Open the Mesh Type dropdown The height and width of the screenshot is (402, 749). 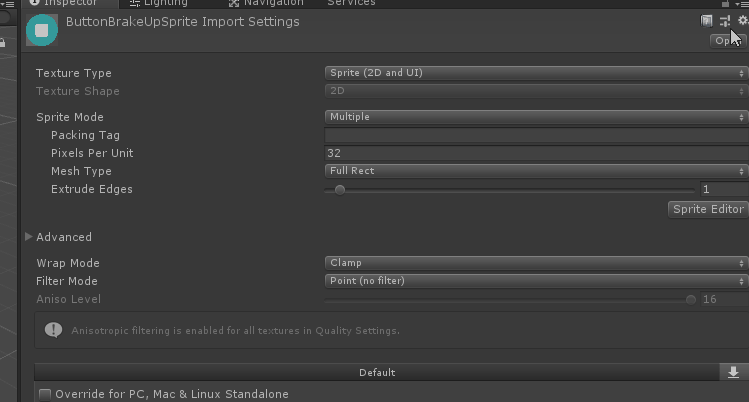click(536, 170)
